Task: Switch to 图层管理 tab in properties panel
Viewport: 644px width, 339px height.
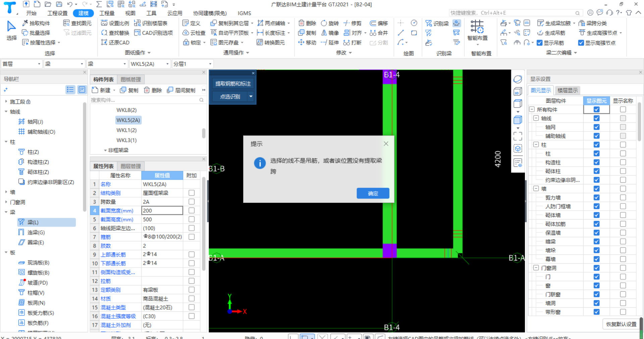Action: 131,166
